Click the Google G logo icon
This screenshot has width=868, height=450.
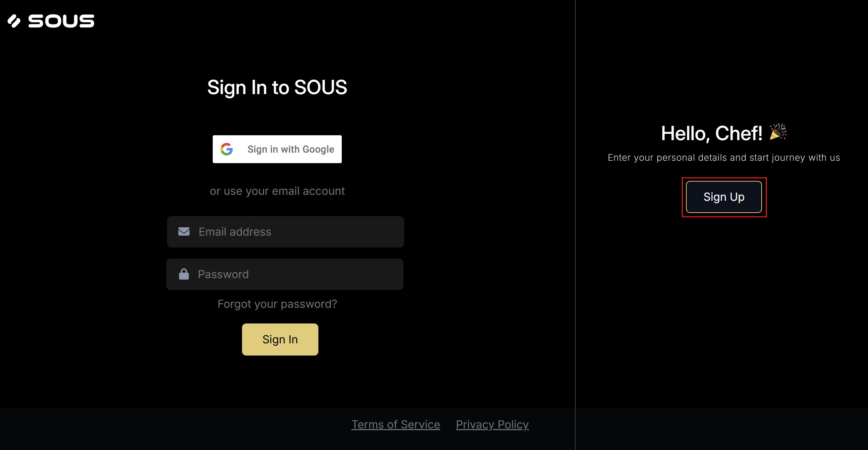(227, 149)
